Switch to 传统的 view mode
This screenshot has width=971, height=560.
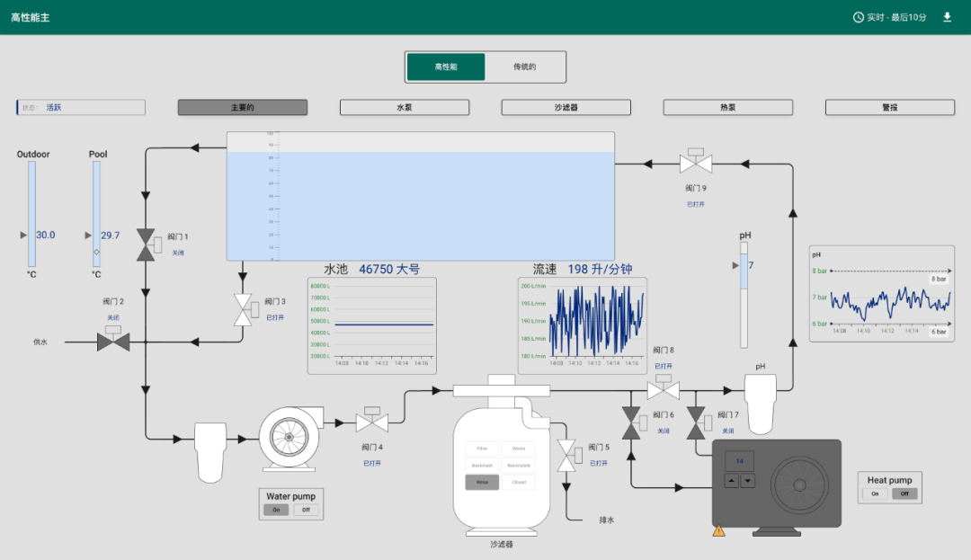tap(525, 67)
